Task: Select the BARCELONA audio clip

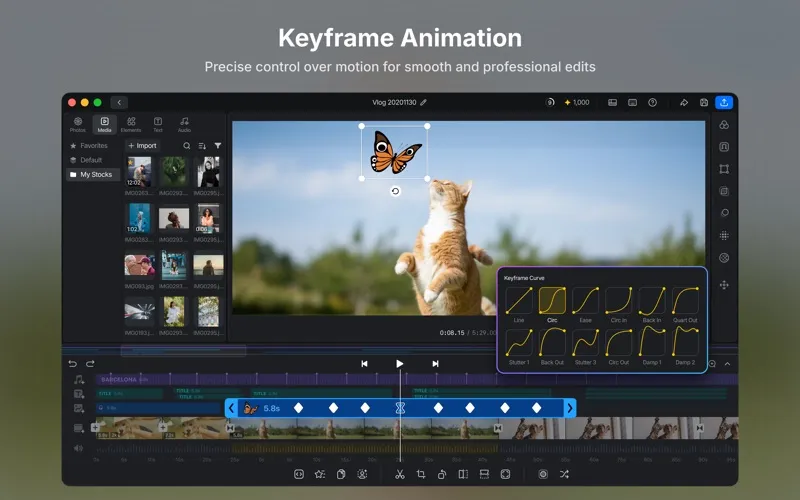Action: (416, 380)
